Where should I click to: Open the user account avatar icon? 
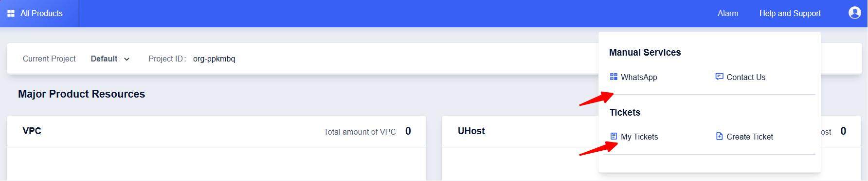pyautogui.click(x=854, y=13)
